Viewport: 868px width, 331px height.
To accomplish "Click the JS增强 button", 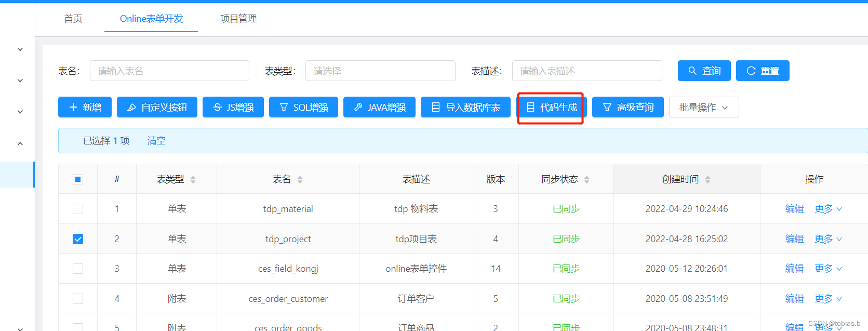I will click(233, 107).
